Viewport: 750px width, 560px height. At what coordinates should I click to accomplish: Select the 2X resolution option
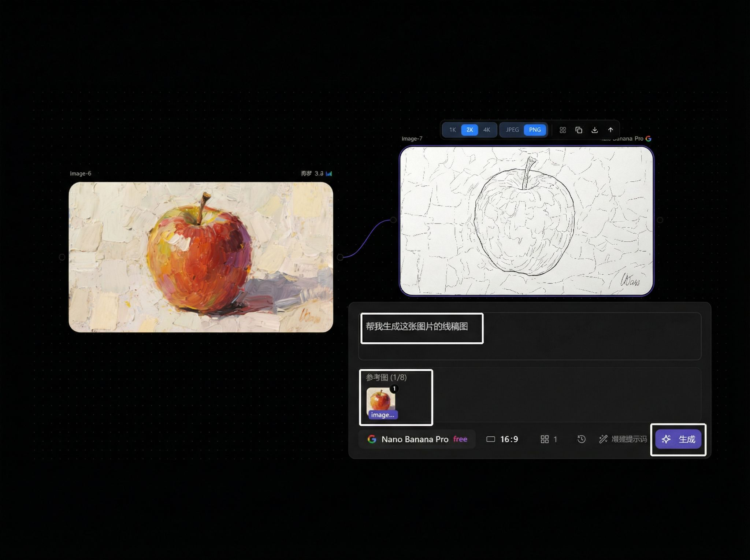click(469, 130)
